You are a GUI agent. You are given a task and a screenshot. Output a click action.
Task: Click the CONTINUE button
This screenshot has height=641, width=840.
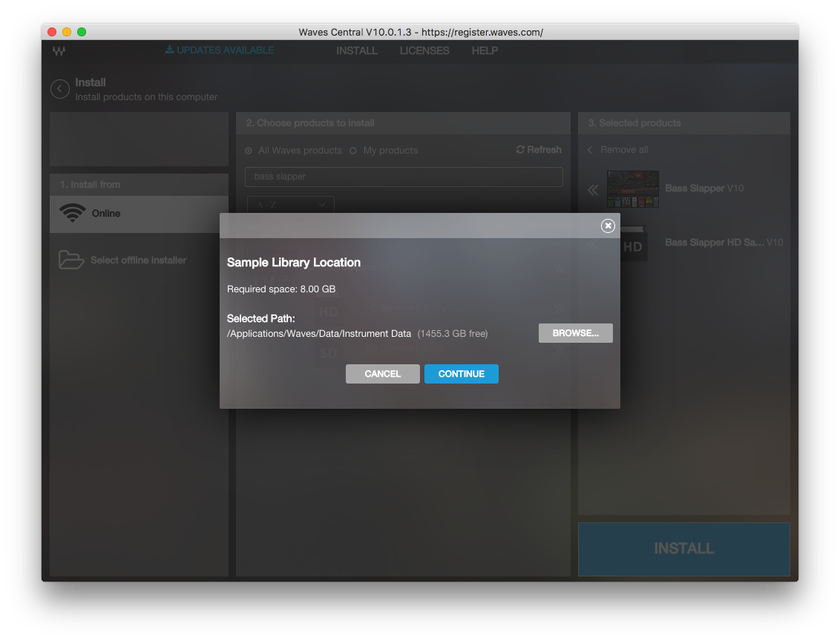pos(462,374)
